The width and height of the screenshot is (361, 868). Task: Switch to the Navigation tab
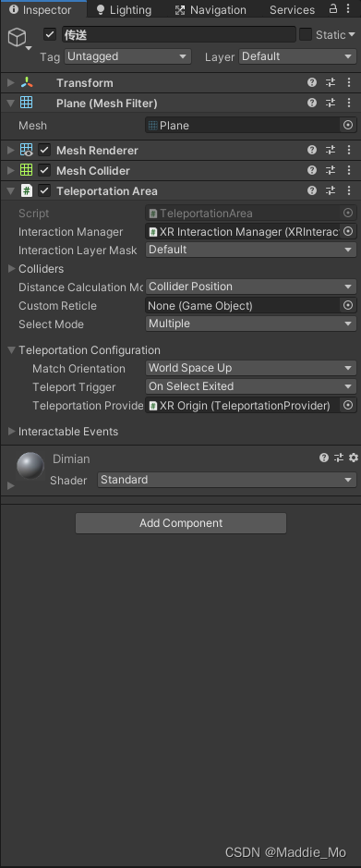(x=211, y=9)
